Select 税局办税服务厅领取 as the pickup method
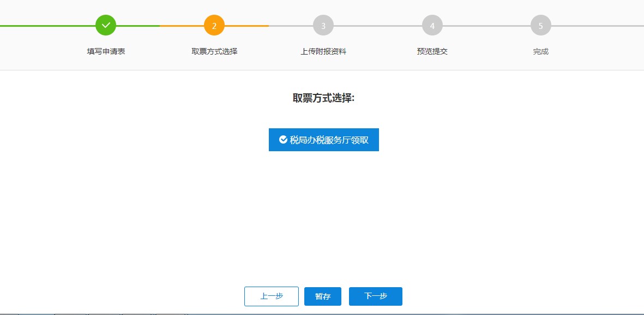This screenshot has width=644, height=315. pos(323,139)
